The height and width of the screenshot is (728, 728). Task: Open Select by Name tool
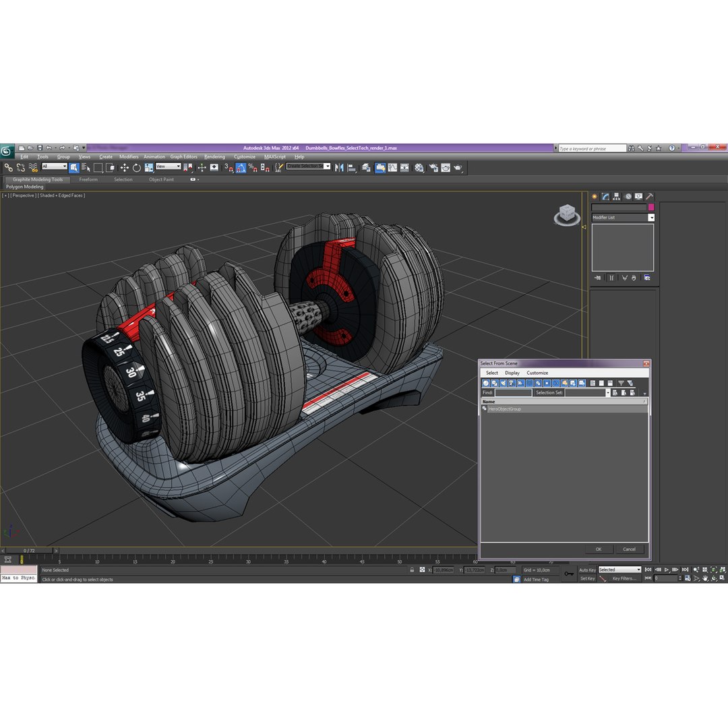(x=86, y=168)
